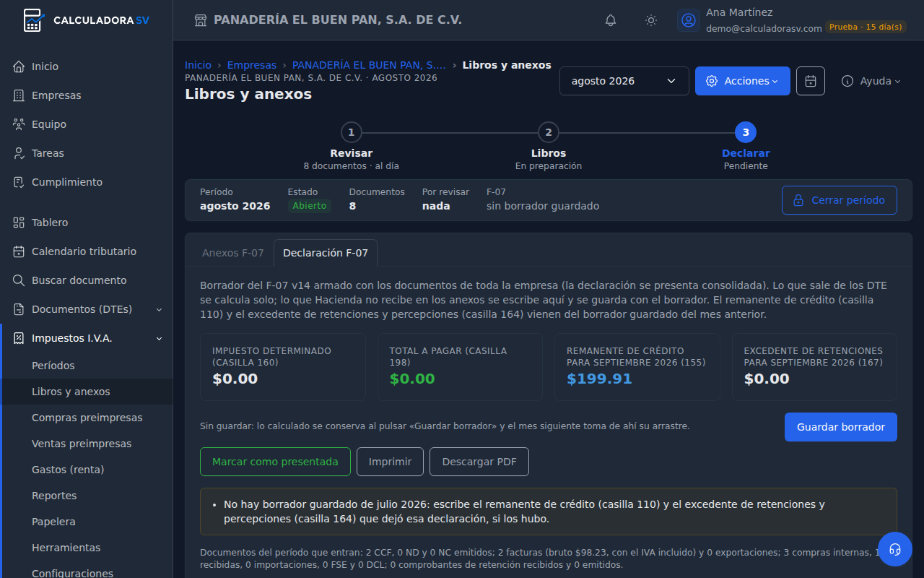Select the Declaración F-07 tab

pos(326,253)
